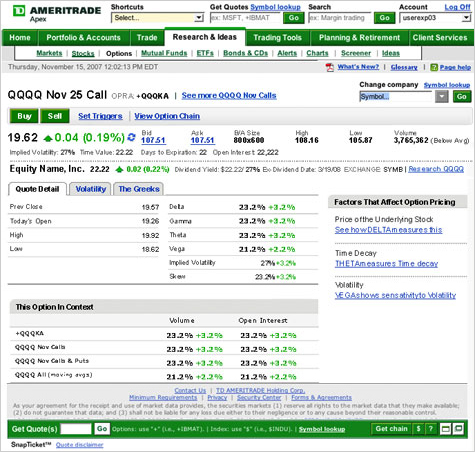Click the Glossary link
Image resolution: width=475 pixels, height=452 pixels.
[x=404, y=67]
